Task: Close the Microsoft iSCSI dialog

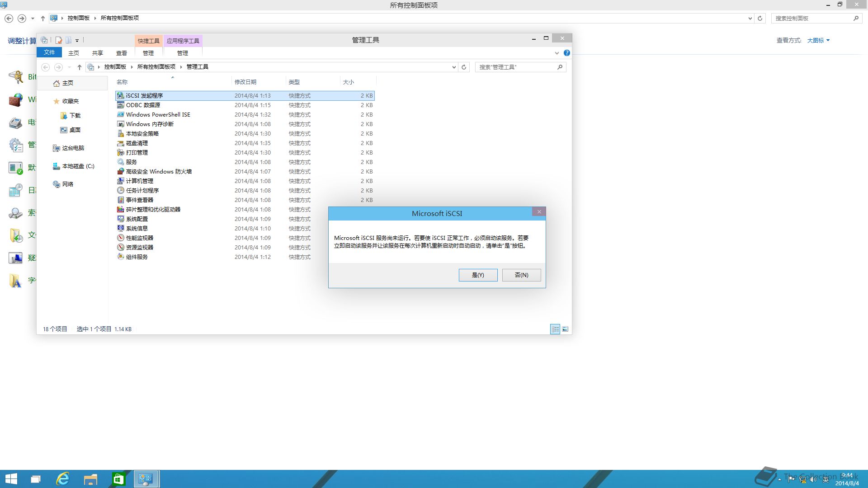Action: click(x=539, y=211)
